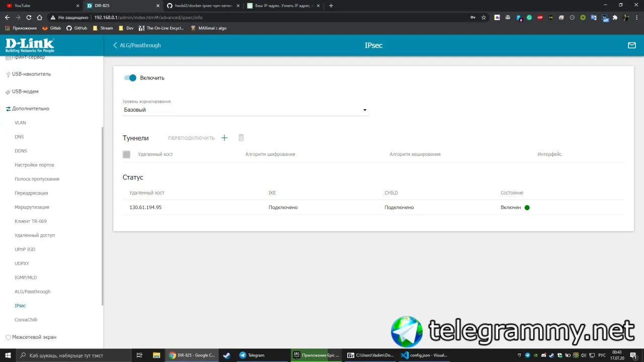Open saved passwords key icon in address bar

pyautogui.click(x=473, y=17)
